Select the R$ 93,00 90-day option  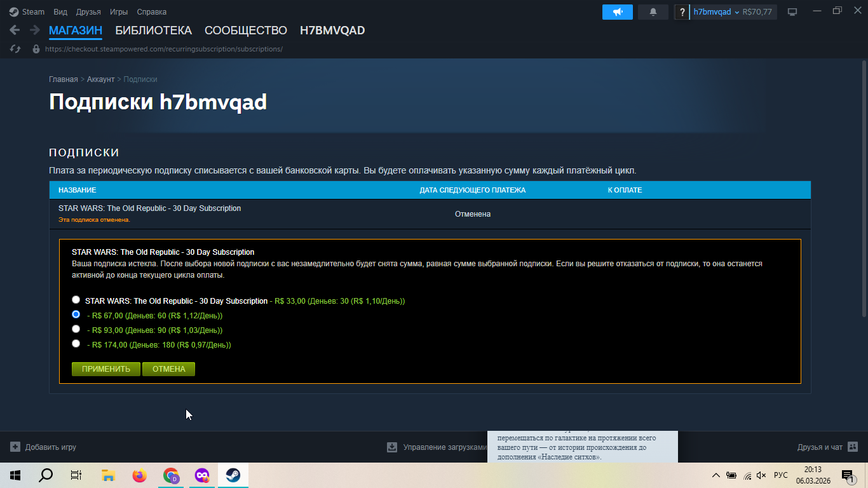76,329
